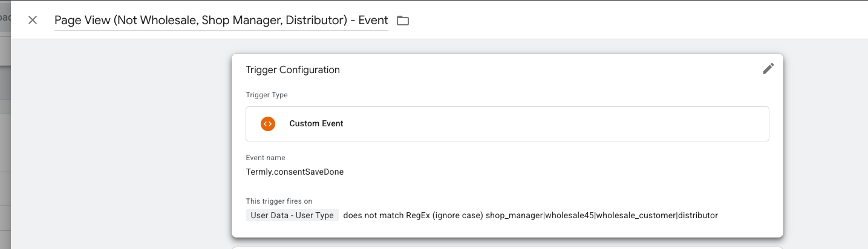The height and width of the screenshot is (249, 868).
Task: Open the folder icon next to trigger name
Action: pos(403,21)
